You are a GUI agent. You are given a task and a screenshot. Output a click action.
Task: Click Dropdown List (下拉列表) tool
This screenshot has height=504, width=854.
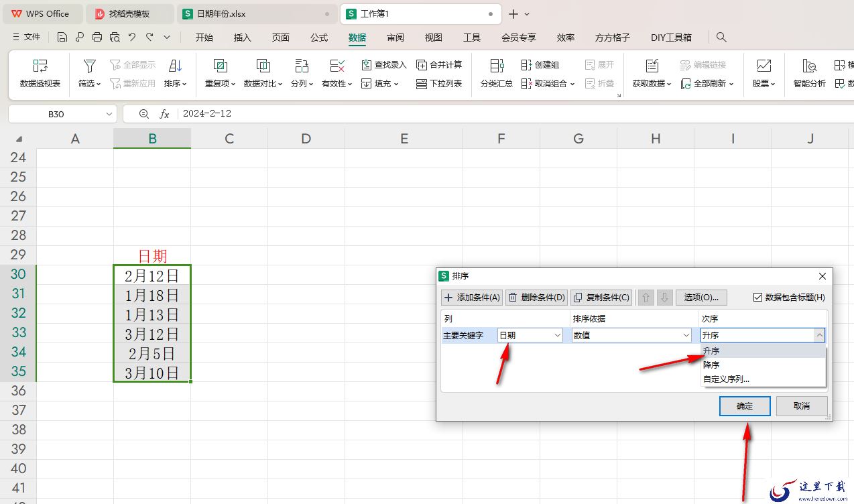click(x=440, y=84)
